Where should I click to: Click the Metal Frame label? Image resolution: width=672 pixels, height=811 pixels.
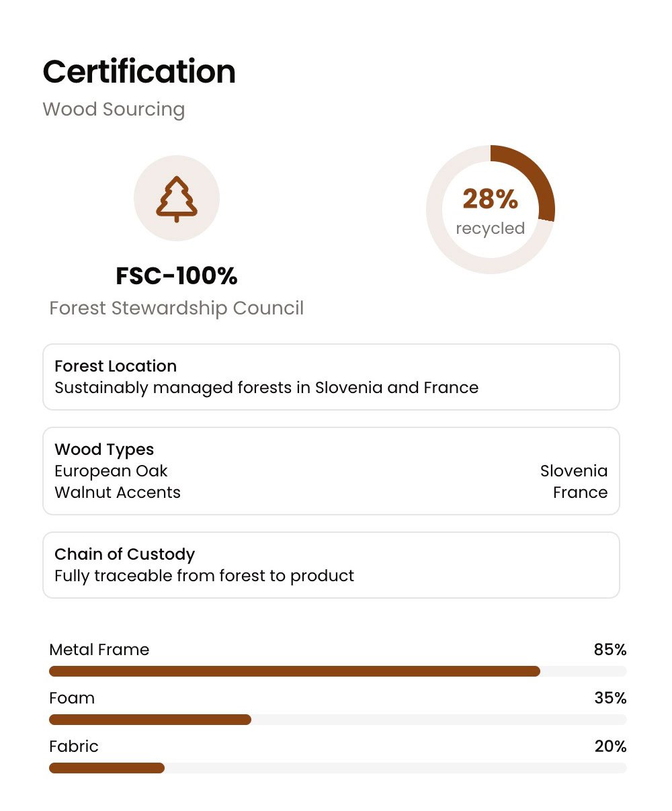click(99, 650)
